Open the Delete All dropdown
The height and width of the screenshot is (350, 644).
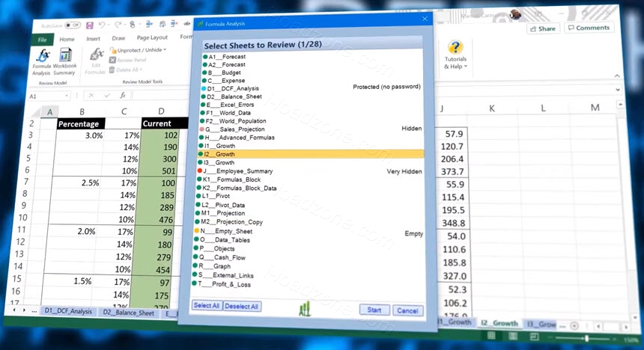point(126,70)
